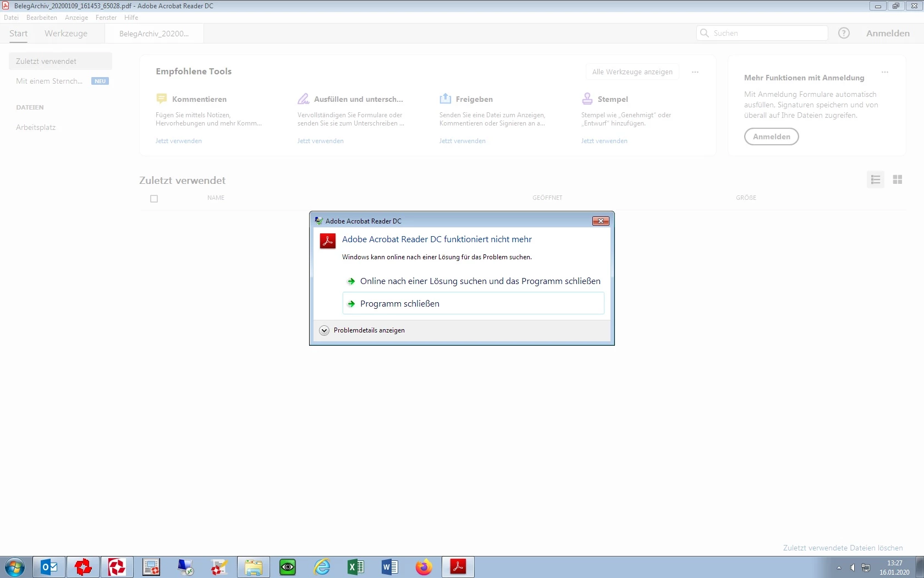The image size is (924, 578).
Task: Click the search magnifier icon
Action: pos(705,33)
